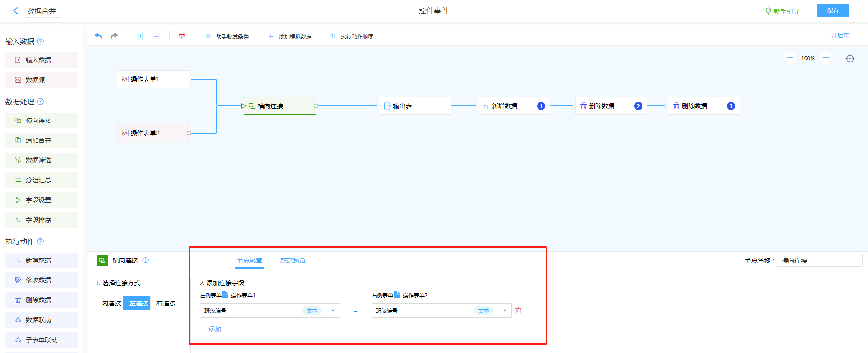Select 左连接 join type

coord(138,303)
